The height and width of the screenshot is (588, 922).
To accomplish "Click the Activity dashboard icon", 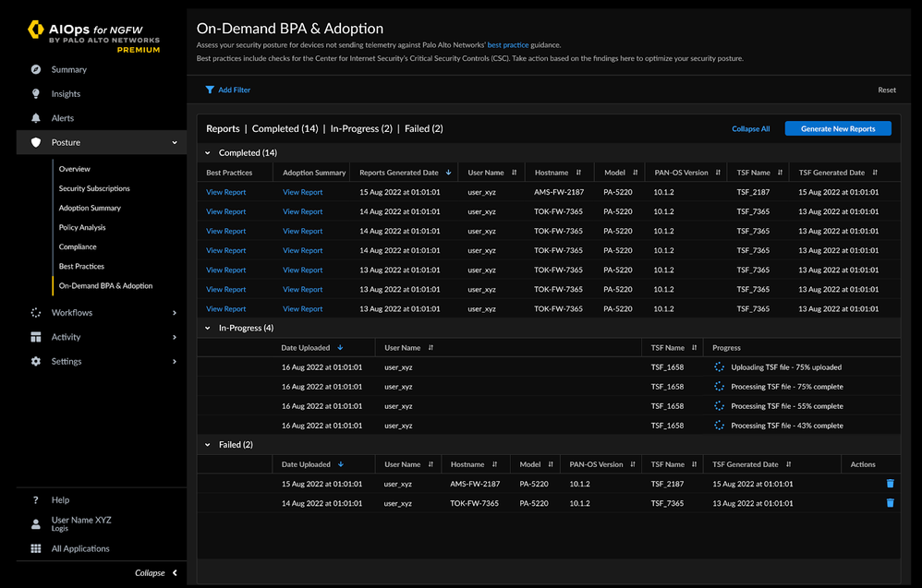I will point(36,338).
